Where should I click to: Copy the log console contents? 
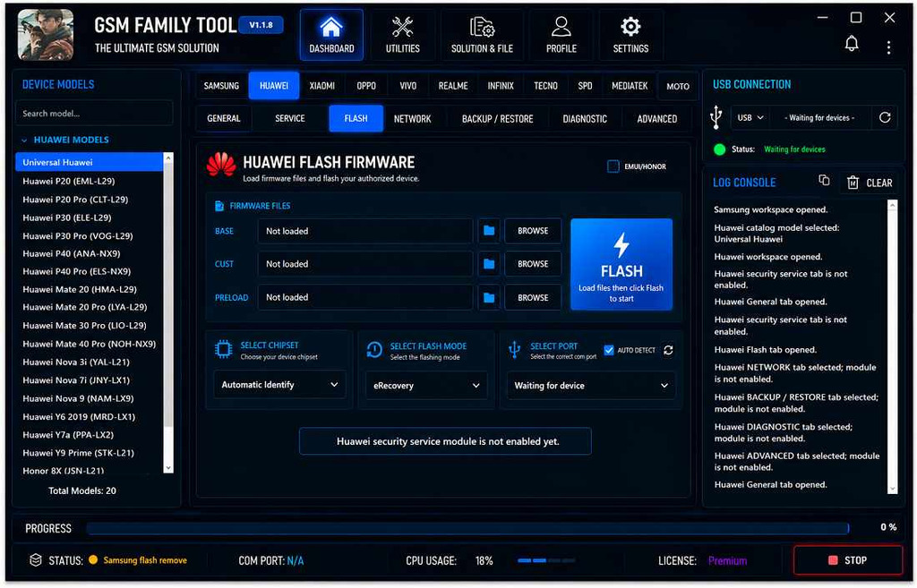pyautogui.click(x=824, y=181)
